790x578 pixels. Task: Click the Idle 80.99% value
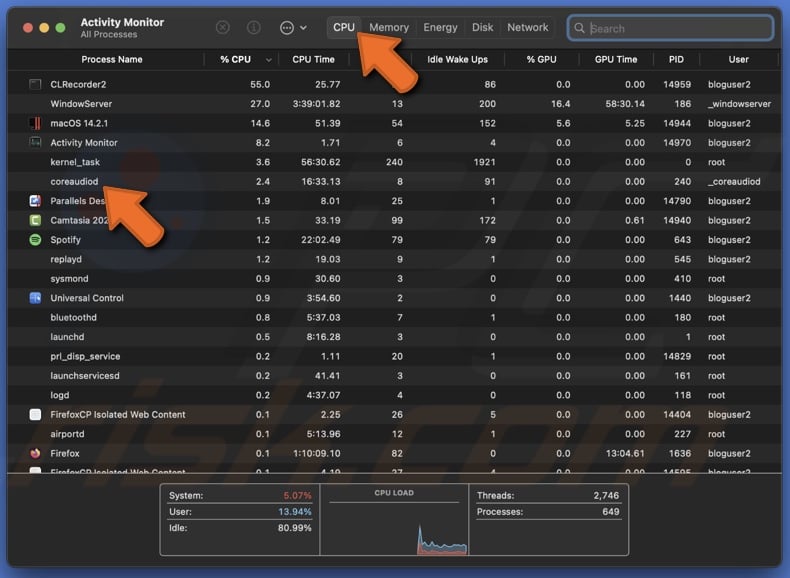[295, 528]
